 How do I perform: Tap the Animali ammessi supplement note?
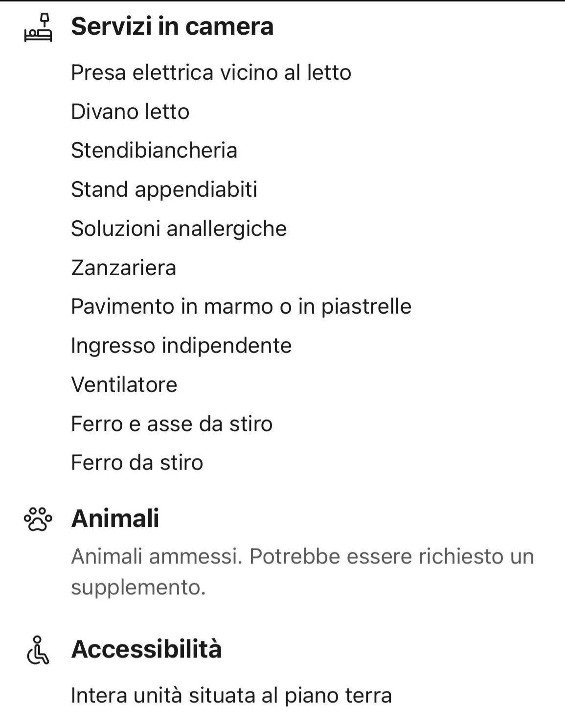pos(302,557)
